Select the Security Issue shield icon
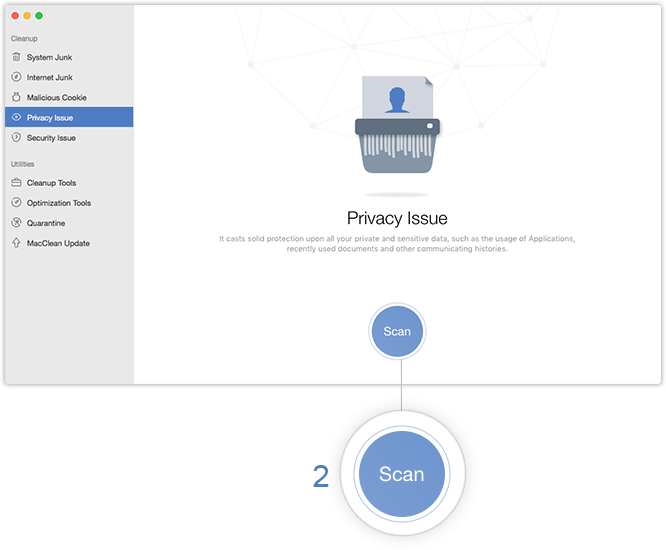Viewport: 666px width, 550px height. pyautogui.click(x=16, y=138)
